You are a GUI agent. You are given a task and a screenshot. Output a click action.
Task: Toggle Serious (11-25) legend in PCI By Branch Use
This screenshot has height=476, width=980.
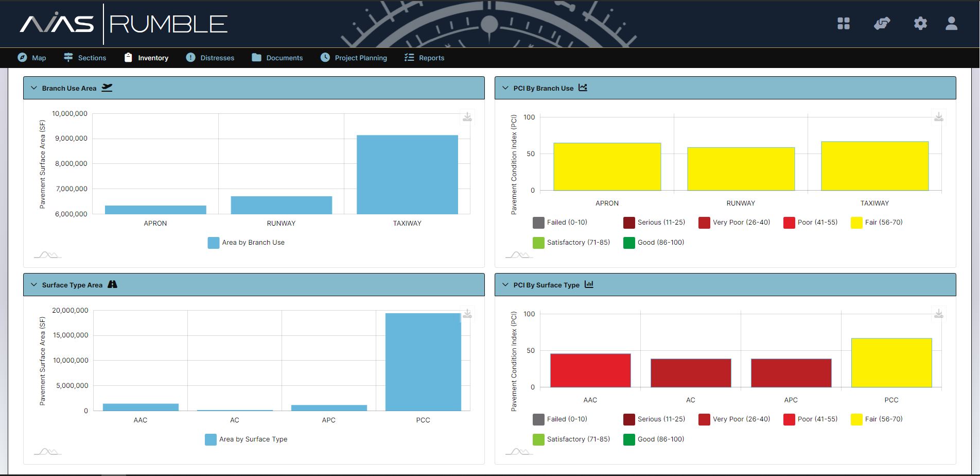[654, 223]
